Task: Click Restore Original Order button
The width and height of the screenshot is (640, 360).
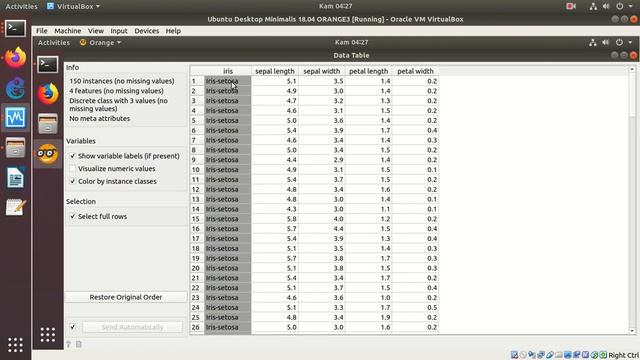Action: 126,297
